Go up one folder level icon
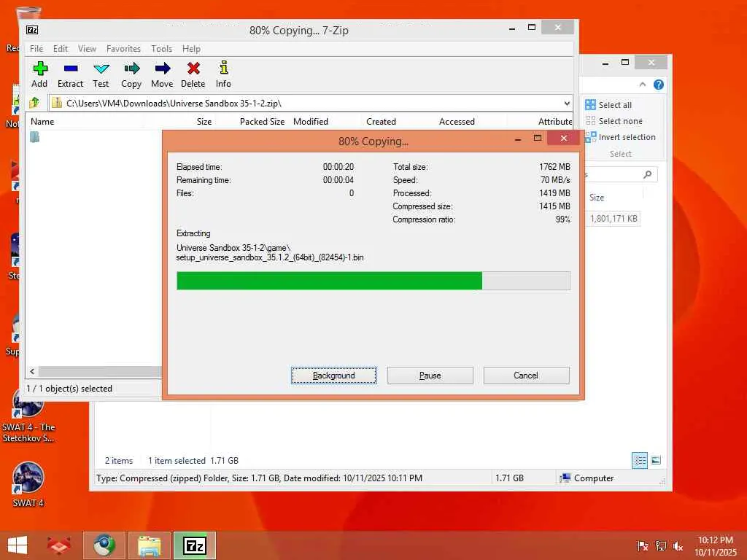Image resolution: width=747 pixels, height=560 pixels. point(34,102)
